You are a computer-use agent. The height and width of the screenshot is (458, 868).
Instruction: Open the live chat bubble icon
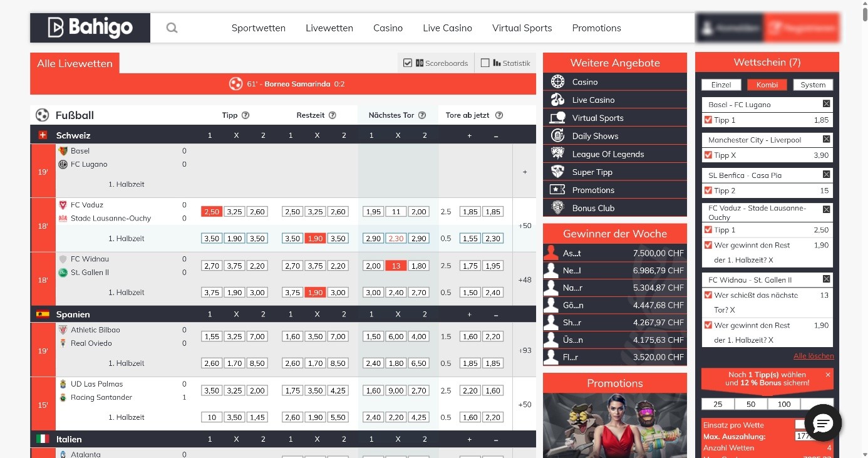pyautogui.click(x=822, y=424)
